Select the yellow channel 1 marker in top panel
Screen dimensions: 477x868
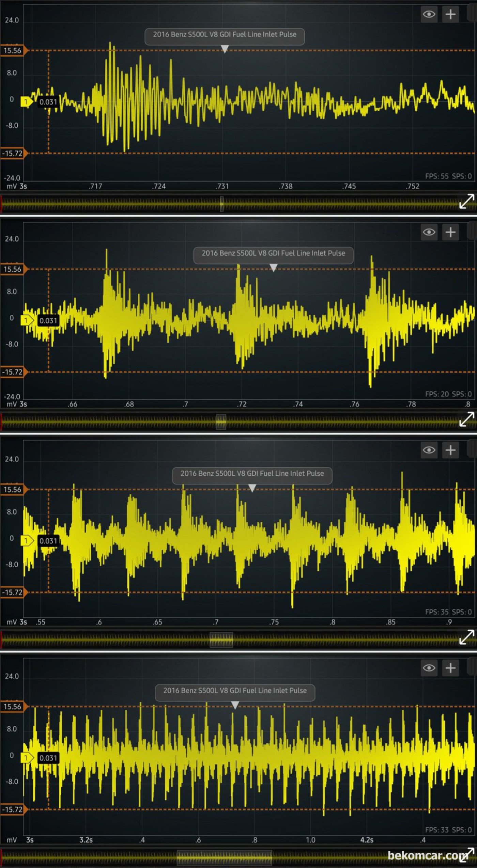tap(26, 102)
